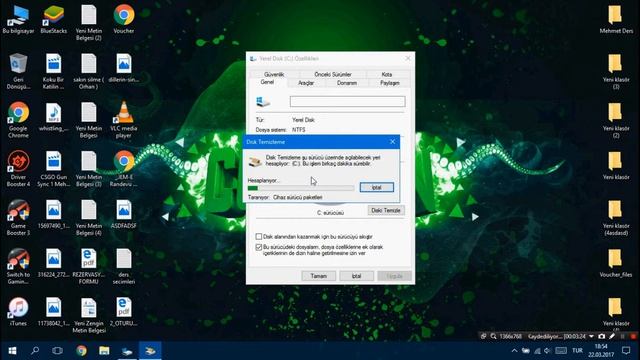The height and width of the screenshot is (360, 640).
Task: Click the Disk Cleanup taskbar icon
Action: (150, 351)
